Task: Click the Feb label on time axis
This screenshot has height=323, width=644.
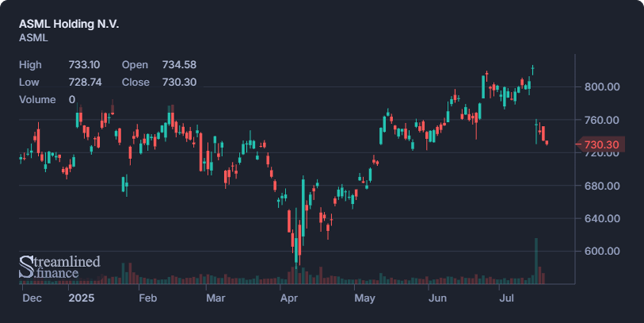Action: (x=148, y=298)
